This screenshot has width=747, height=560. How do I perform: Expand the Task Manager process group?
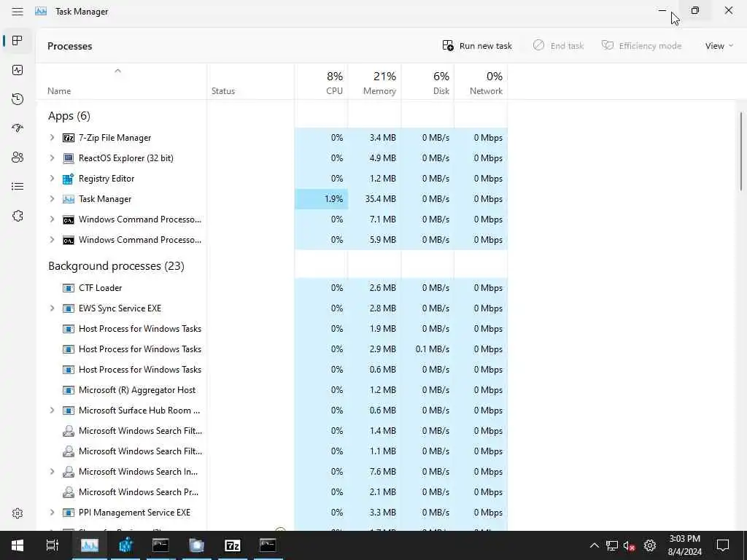(53, 199)
